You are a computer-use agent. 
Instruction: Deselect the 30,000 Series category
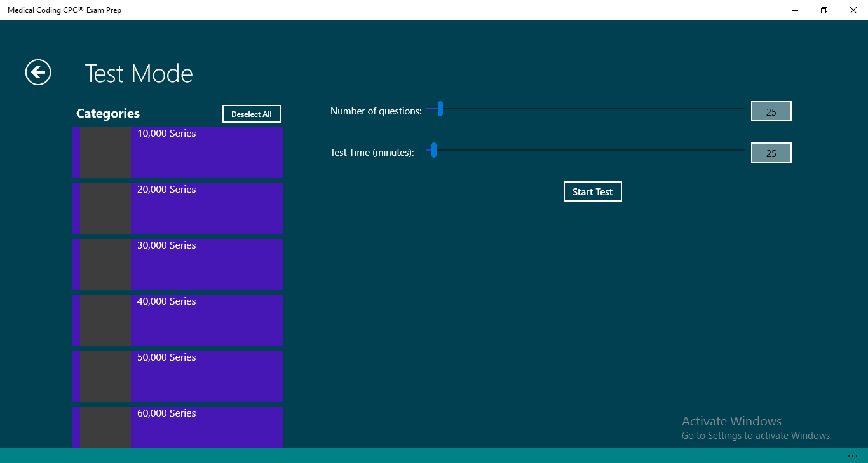tap(207, 264)
